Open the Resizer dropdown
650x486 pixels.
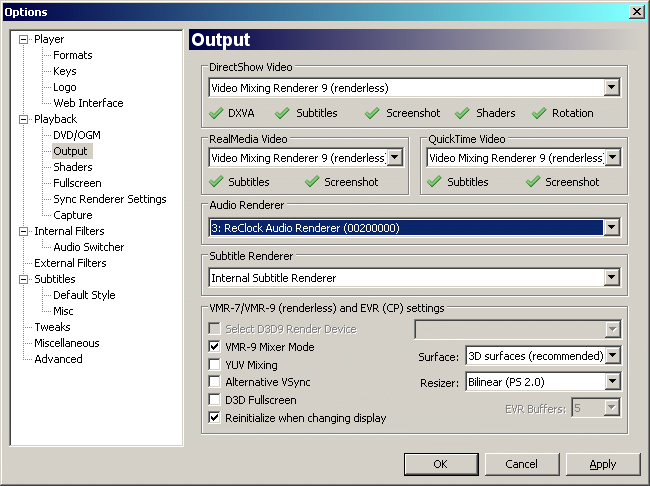coord(613,382)
